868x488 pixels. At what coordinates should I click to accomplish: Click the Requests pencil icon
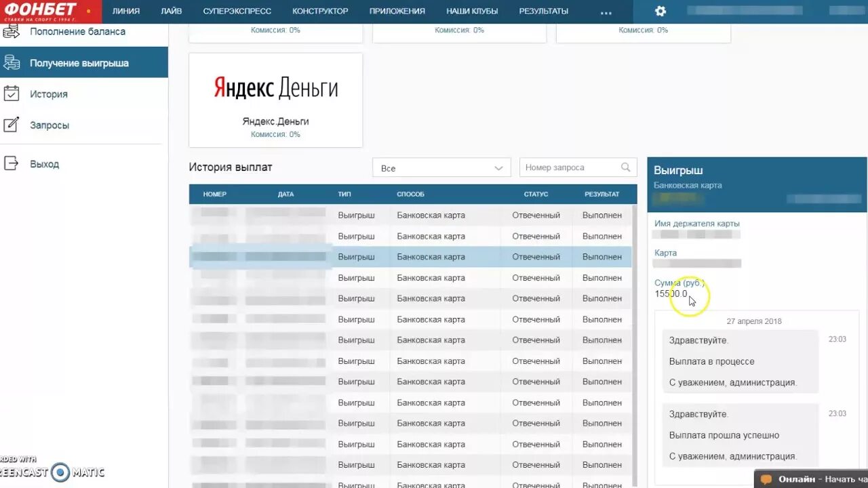click(x=12, y=125)
